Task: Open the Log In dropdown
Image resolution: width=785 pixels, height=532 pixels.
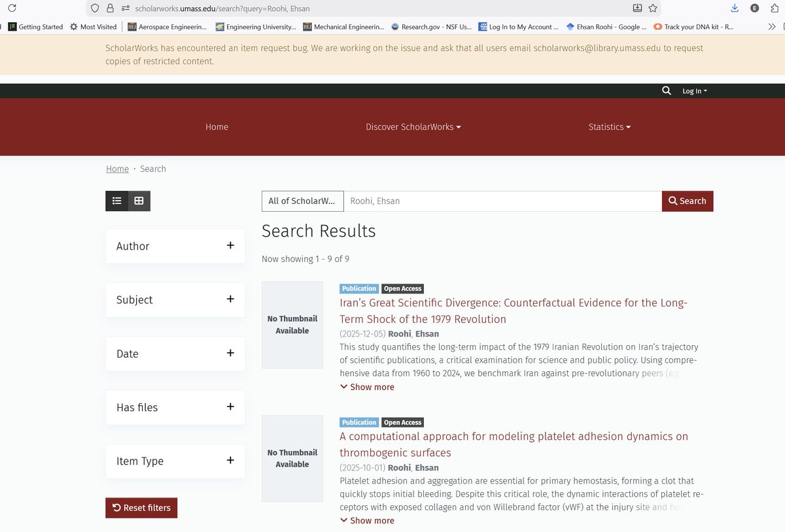Action: 694,91
